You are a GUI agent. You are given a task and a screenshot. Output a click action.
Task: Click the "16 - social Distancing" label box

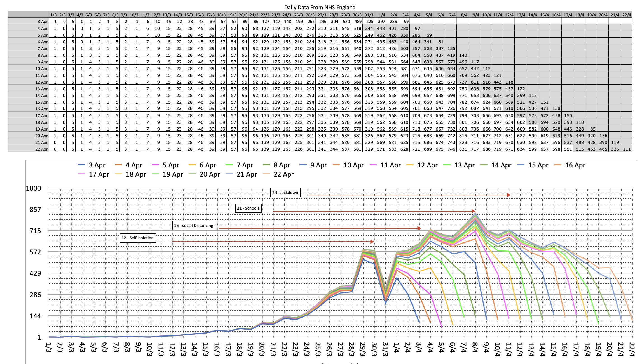click(194, 226)
